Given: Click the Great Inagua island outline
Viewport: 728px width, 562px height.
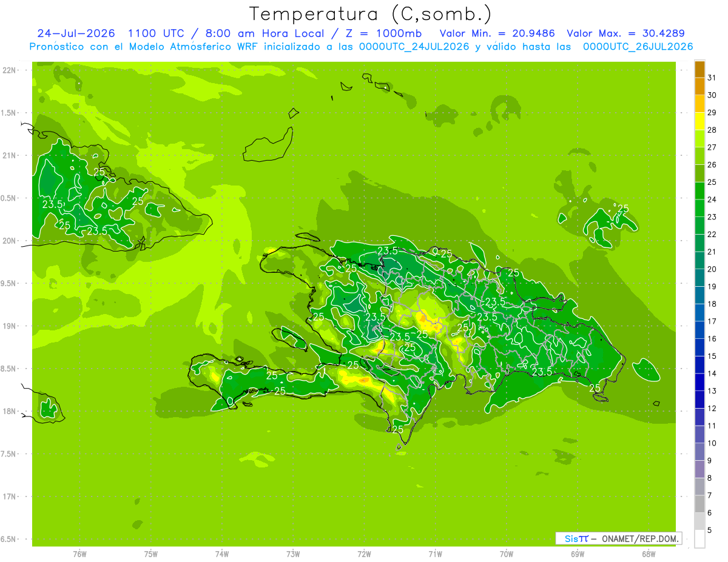Looking at the screenshot, I should click(x=268, y=145).
